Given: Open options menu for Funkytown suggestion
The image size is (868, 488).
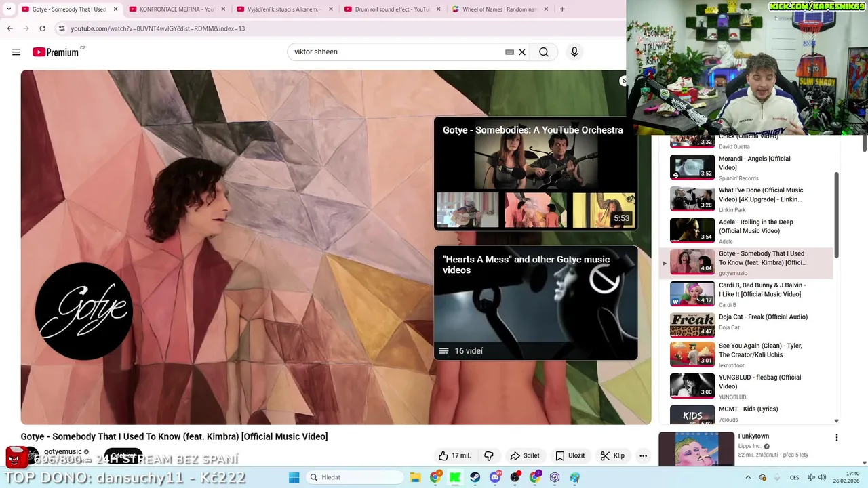Looking at the screenshot, I should tap(836, 438).
